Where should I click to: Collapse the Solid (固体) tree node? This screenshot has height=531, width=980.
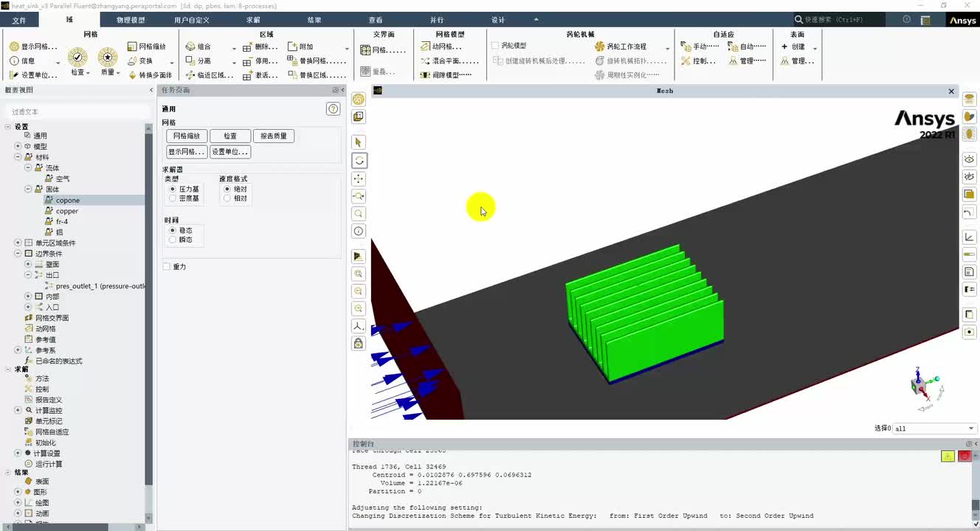coord(28,190)
